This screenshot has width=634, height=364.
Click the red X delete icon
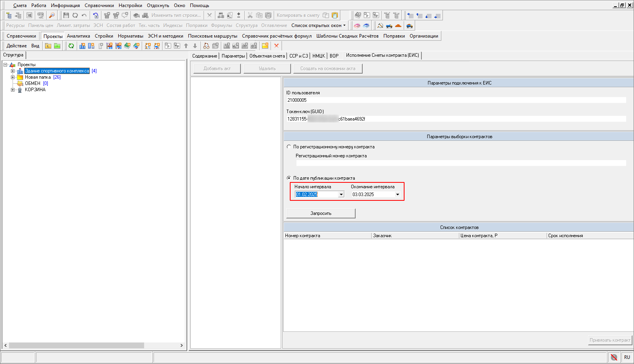[x=276, y=46]
